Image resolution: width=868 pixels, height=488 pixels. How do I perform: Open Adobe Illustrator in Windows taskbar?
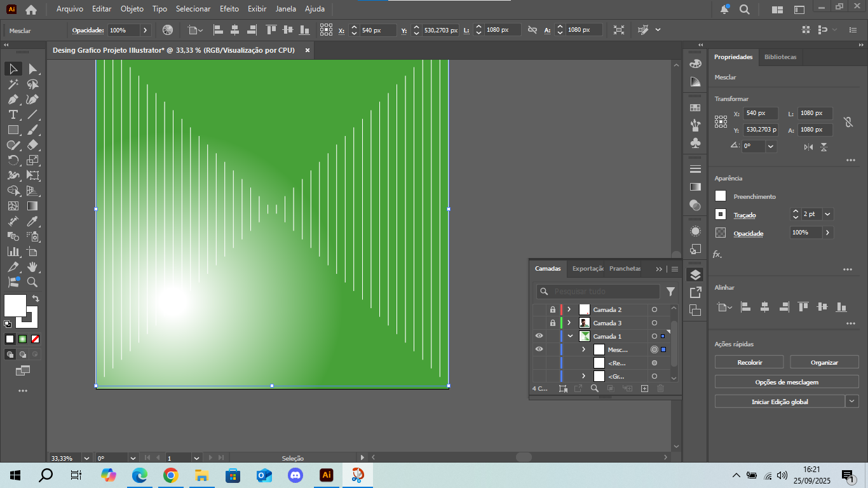pyautogui.click(x=327, y=475)
